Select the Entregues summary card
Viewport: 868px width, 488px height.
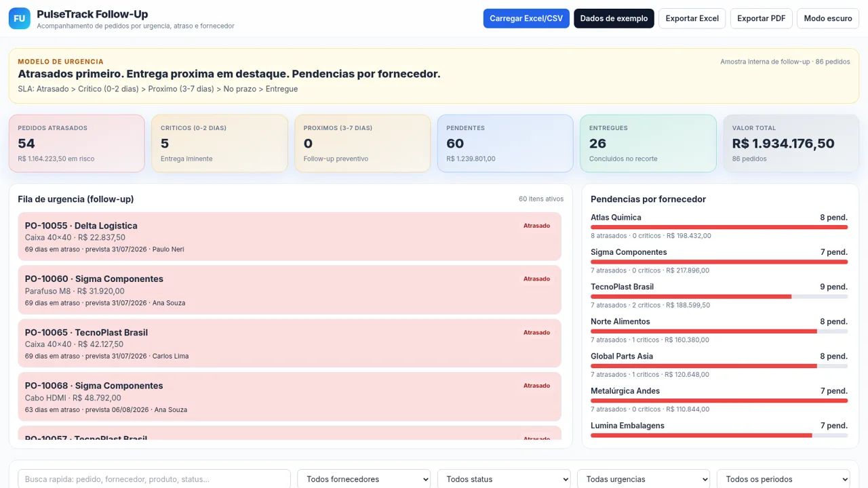pyautogui.click(x=648, y=144)
